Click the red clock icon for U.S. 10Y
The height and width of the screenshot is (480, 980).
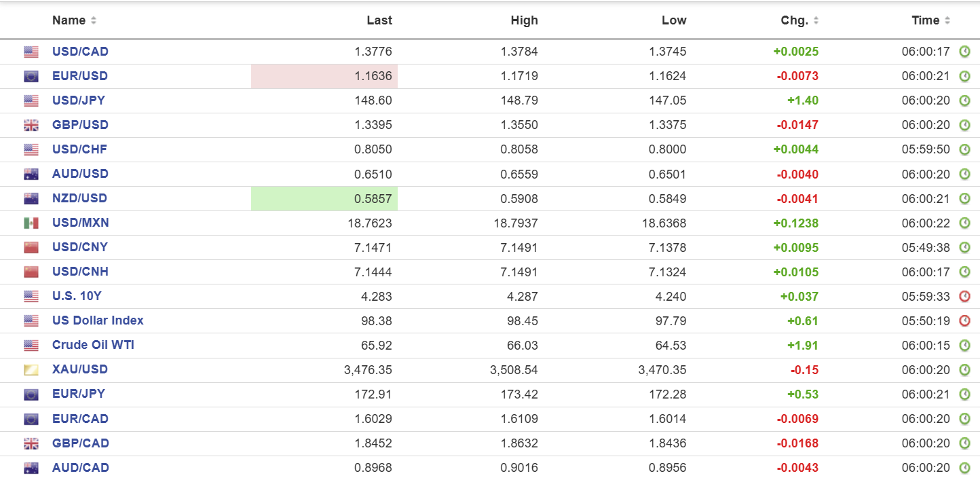coord(964,296)
